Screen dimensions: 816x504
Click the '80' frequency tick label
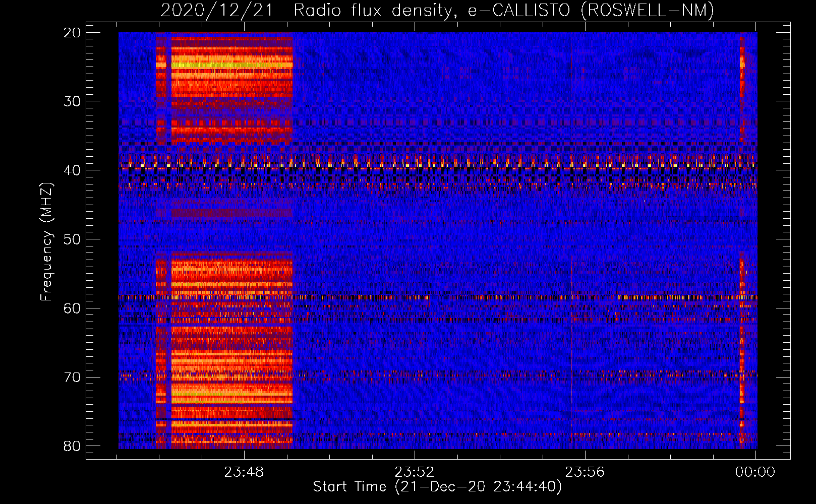point(72,446)
